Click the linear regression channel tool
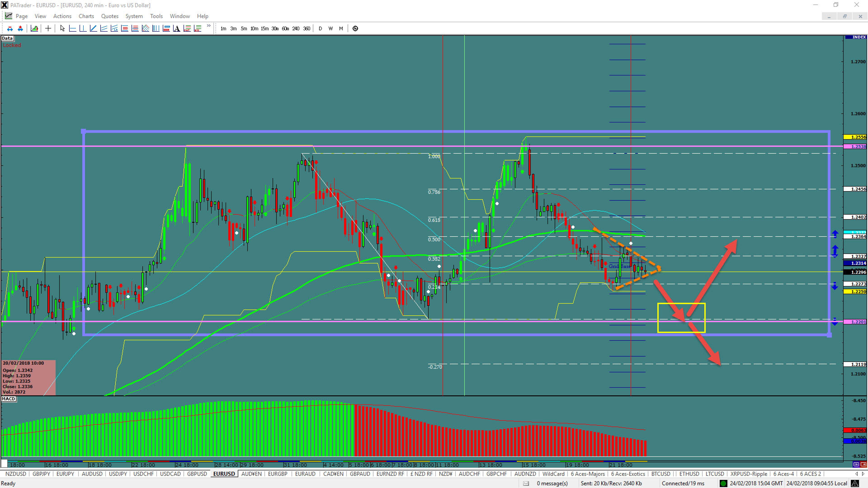 point(114,29)
